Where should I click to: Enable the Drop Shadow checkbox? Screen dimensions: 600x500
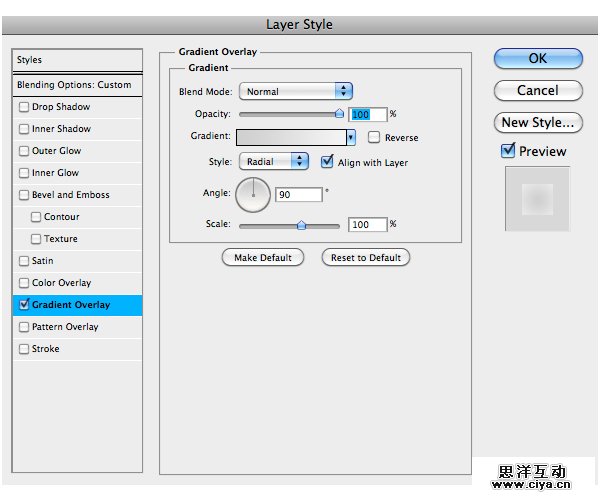coord(24,107)
